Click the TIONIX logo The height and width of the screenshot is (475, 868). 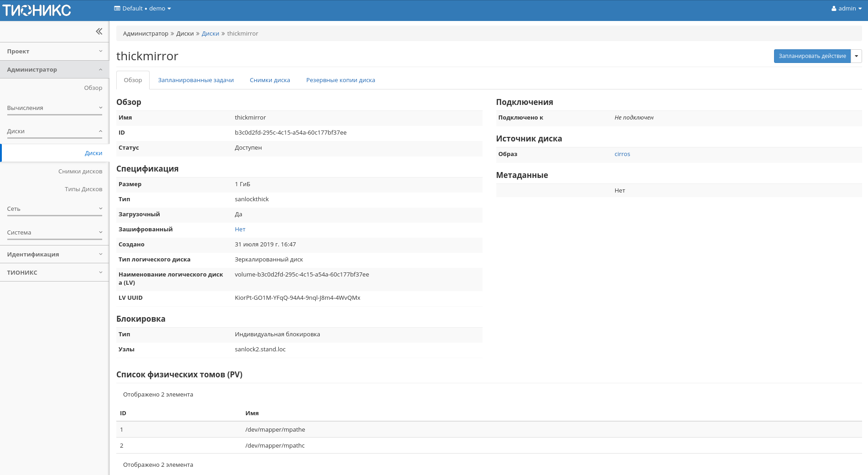click(x=36, y=10)
